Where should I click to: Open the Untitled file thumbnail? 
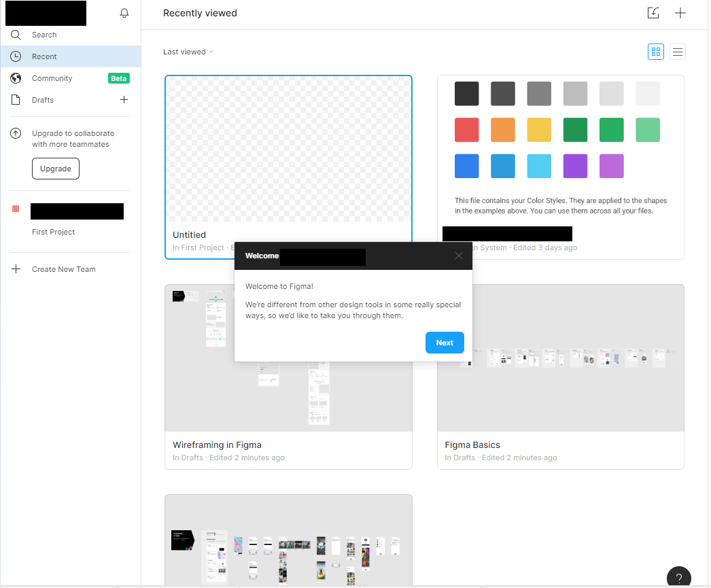(288, 149)
